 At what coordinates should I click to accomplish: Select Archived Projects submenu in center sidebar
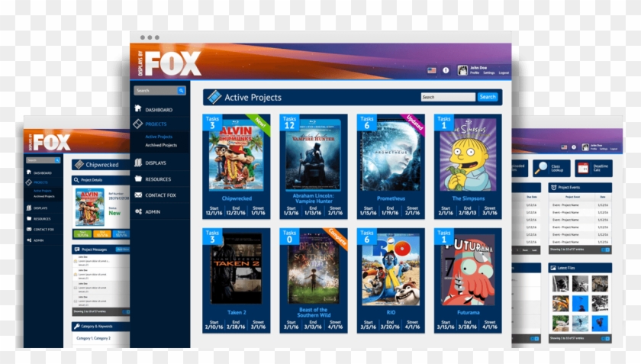click(x=161, y=145)
